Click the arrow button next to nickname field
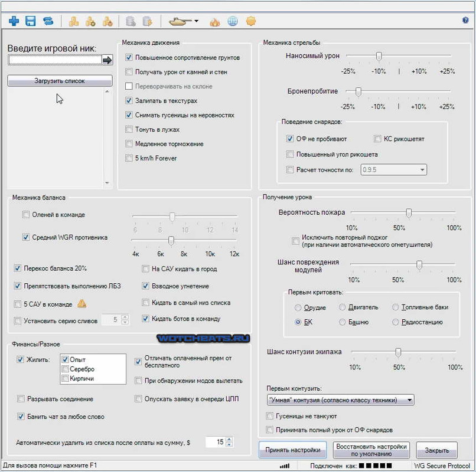 pos(107,60)
